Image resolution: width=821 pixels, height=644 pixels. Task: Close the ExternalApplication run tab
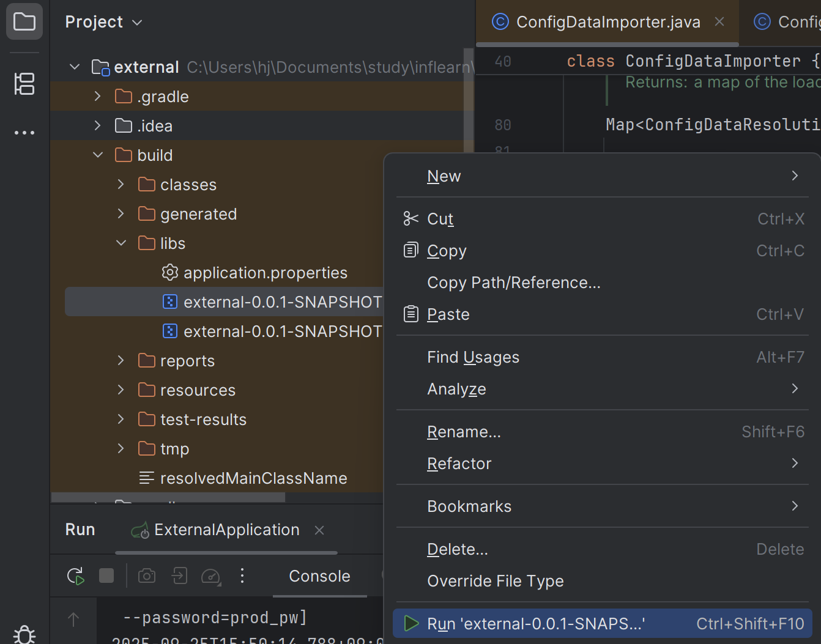(319, 530)
